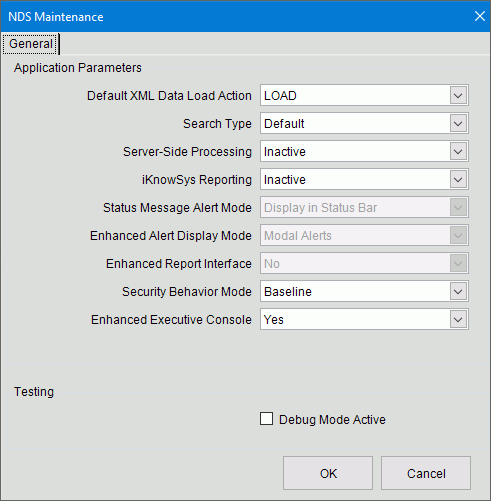The height and width of the screenshot is (501, 491).
Task: Enable the Debug Mode Active checkbox
Action: click(x=266, y=419)
